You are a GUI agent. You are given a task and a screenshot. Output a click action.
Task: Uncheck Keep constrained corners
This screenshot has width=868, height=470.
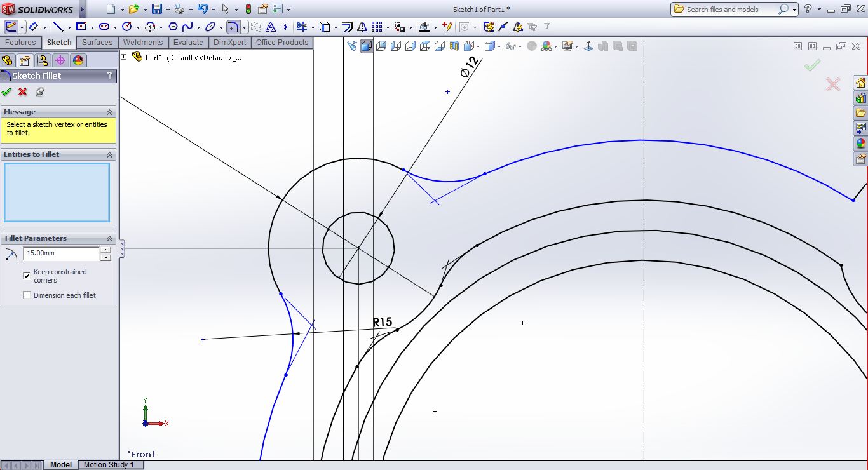(x=26, y=276)
